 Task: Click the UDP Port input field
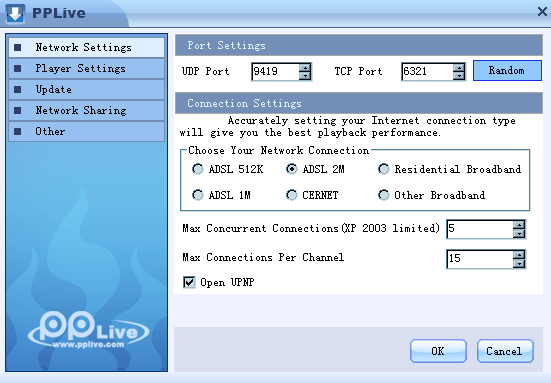coord(275,72)
